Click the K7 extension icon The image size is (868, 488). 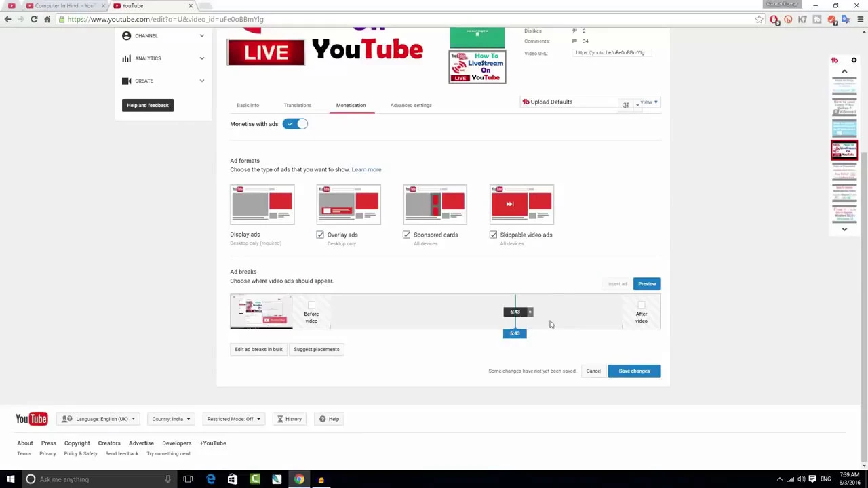click(x=803, y=20)
